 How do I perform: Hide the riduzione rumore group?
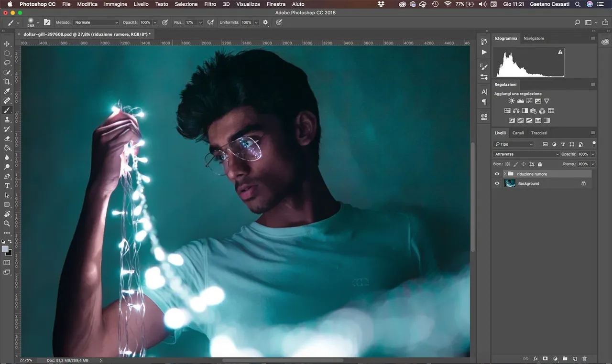click(497, 174)
